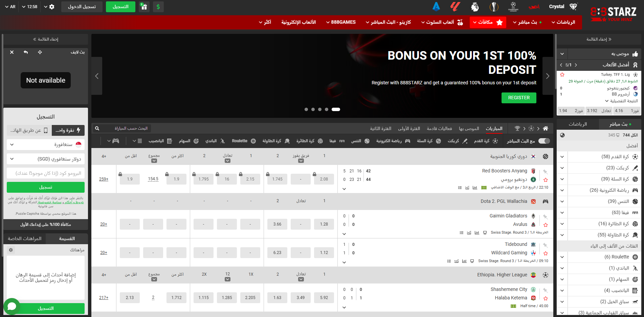Select the last banner carousel dot
This screenshot has width=644, height=317.
pyautogui.click(x=336, y=109)
